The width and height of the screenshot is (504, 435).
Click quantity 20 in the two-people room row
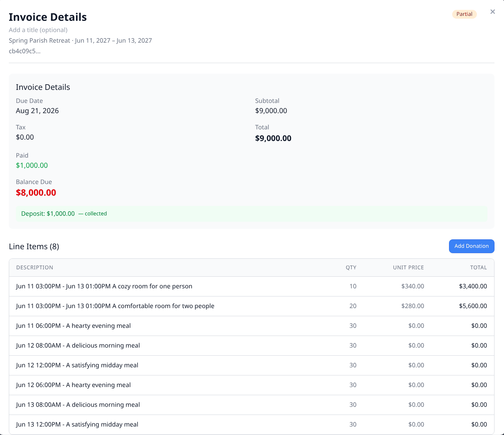pyautogui.click(x=353, y=306)
